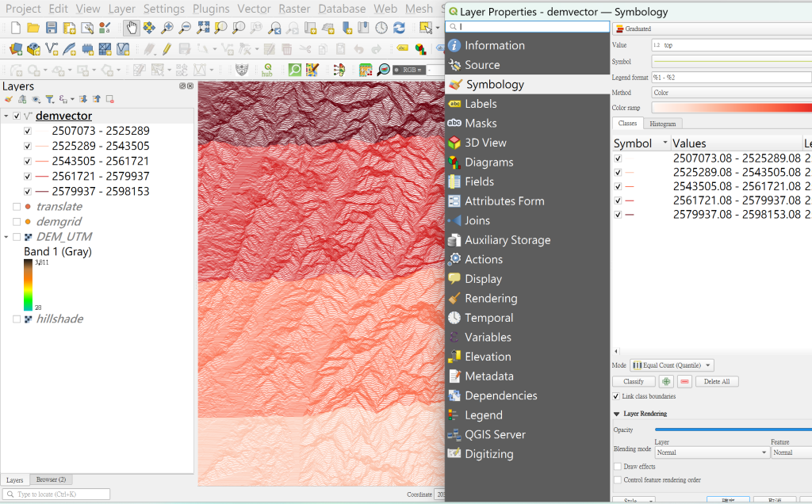Open the Mode Equal Count dropdown
Viewport: 812px width, 504px height.
coord(672,365)
